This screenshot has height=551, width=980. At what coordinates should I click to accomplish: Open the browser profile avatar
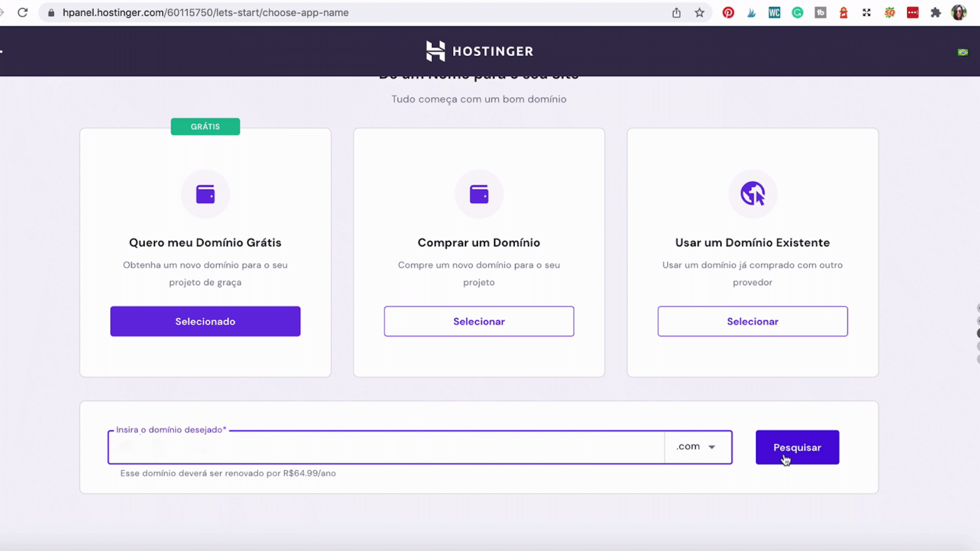pos(959,13)
